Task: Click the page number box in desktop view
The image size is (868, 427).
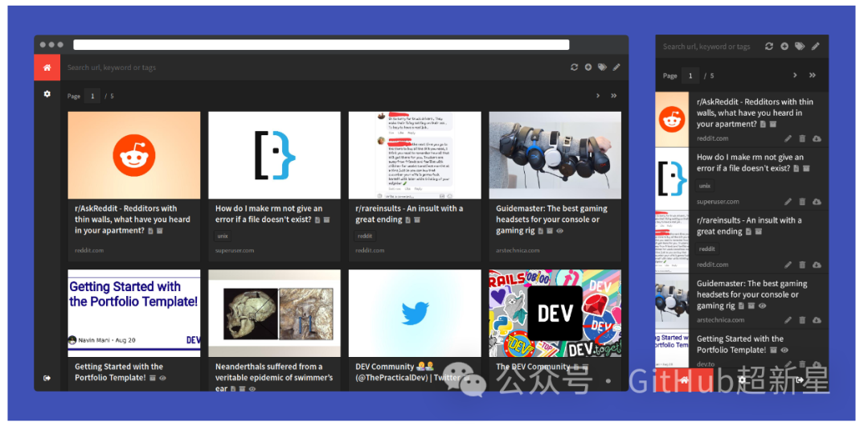Action: (x=92, y=96)
